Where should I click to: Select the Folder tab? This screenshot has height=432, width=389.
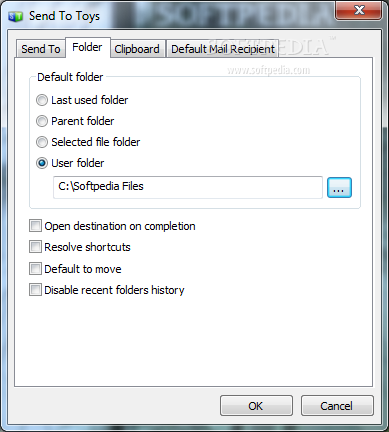coord(87,48)
